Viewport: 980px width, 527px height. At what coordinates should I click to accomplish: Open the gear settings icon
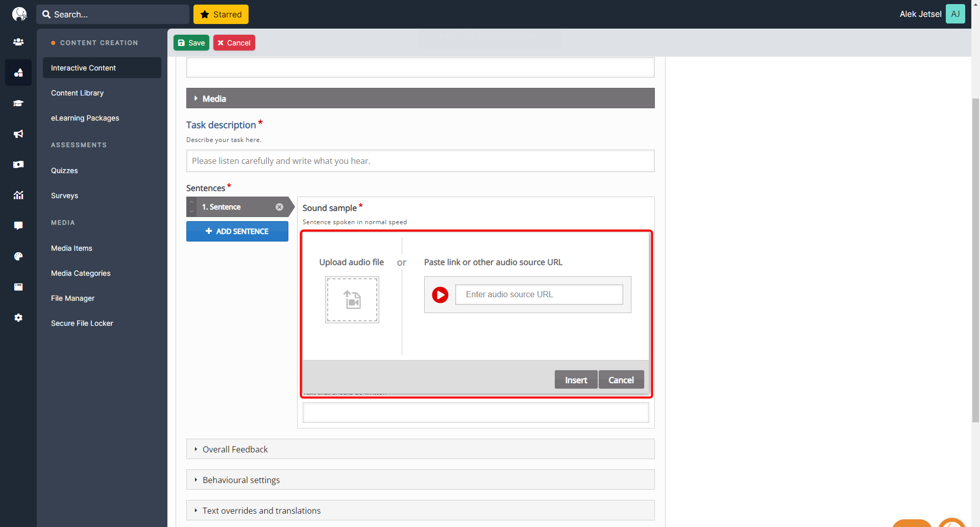point(18,318)
